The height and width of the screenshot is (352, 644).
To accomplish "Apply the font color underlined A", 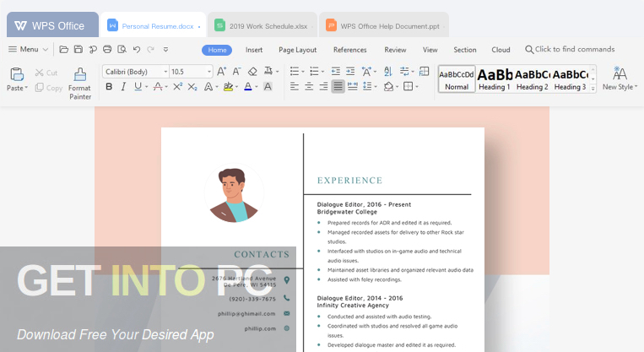I will tap(248, 87).
